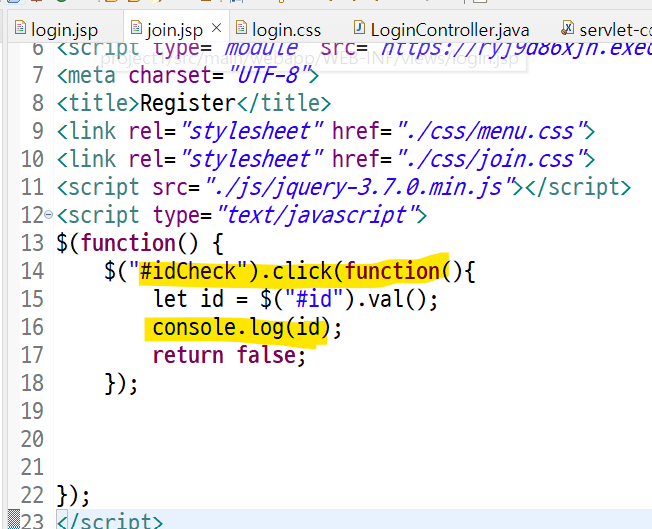
Task: Click the $(function() { code on line 13
Action: click(x=140, y=243)
